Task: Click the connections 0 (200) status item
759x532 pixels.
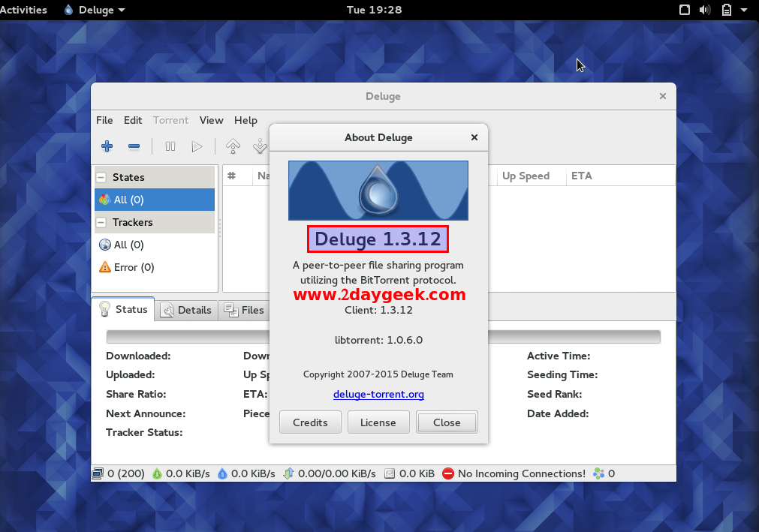Action: tap(119, 473)
